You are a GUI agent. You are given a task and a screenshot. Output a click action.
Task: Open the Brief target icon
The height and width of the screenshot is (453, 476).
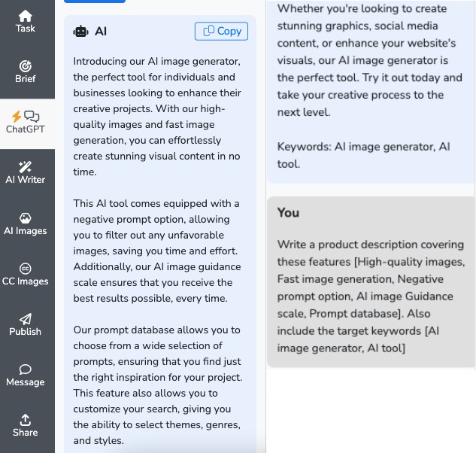pos(26,66)
